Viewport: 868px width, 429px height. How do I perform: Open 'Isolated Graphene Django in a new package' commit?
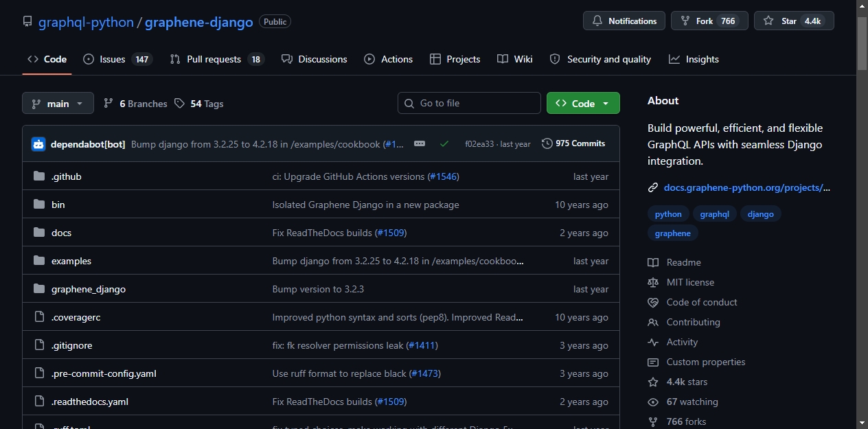365,205
